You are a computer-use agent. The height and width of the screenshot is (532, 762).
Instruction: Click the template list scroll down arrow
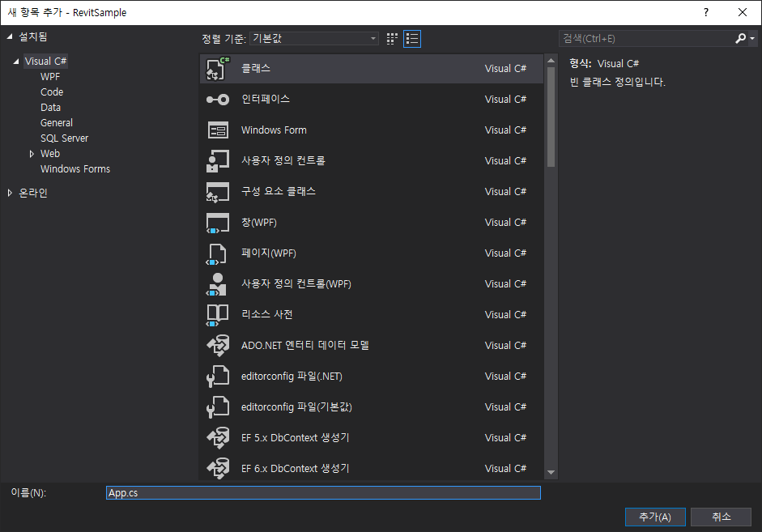click(551, 472)
